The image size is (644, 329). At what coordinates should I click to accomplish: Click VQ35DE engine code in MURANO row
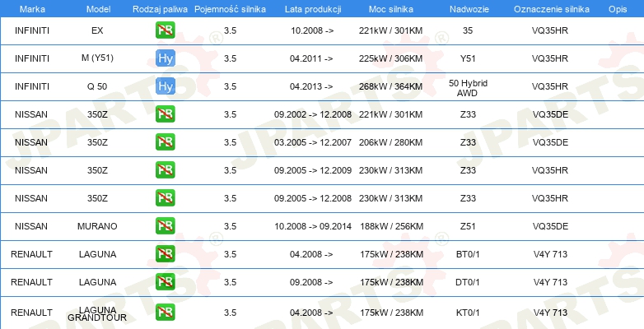(550, 226)
